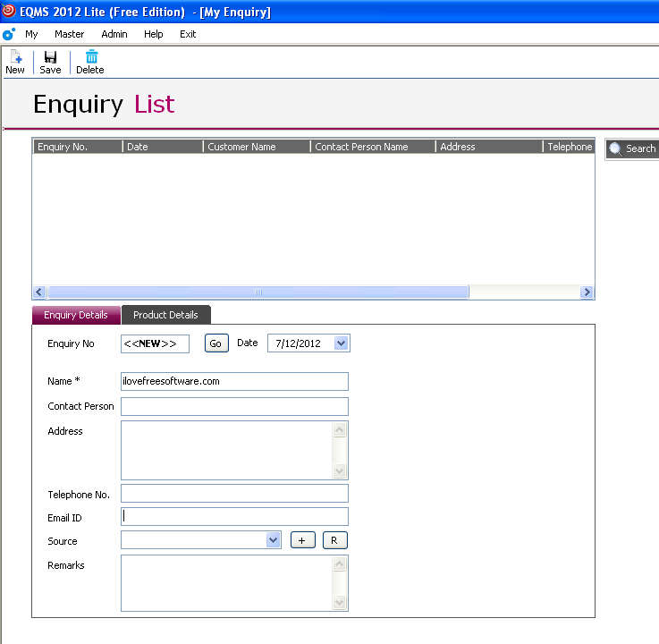Open the My menu

point(31,34)
